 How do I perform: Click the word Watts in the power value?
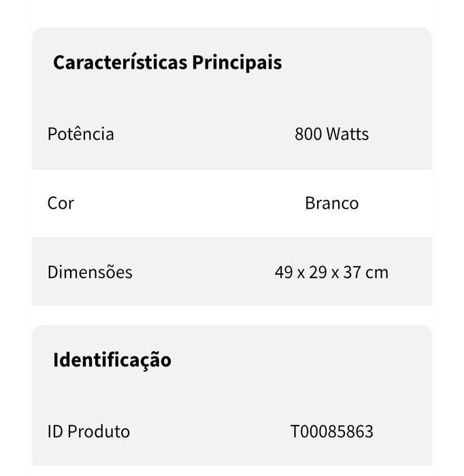(348, 134)
